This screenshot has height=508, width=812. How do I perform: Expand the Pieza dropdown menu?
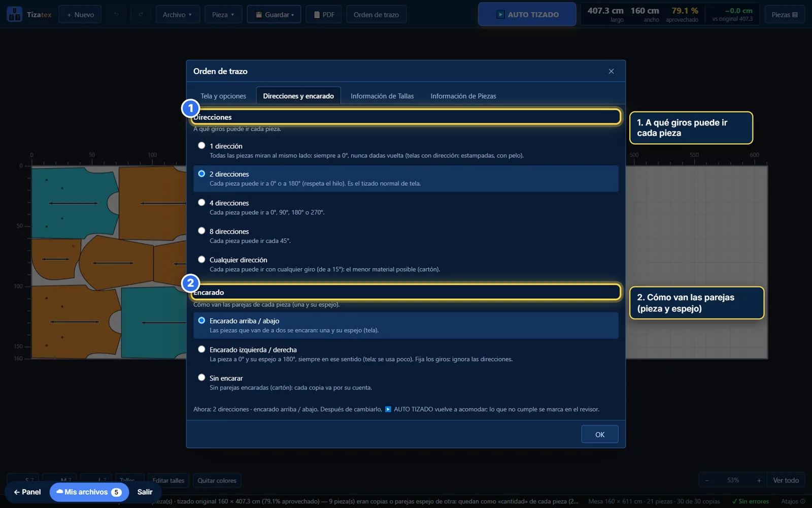[223, 15]
